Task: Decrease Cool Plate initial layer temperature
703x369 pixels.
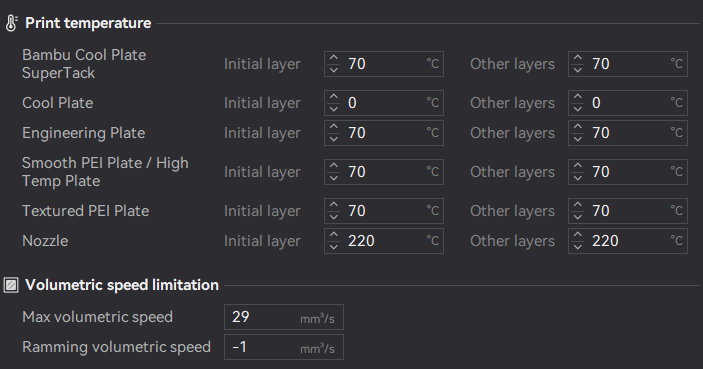Action: (x=334, y=109)
